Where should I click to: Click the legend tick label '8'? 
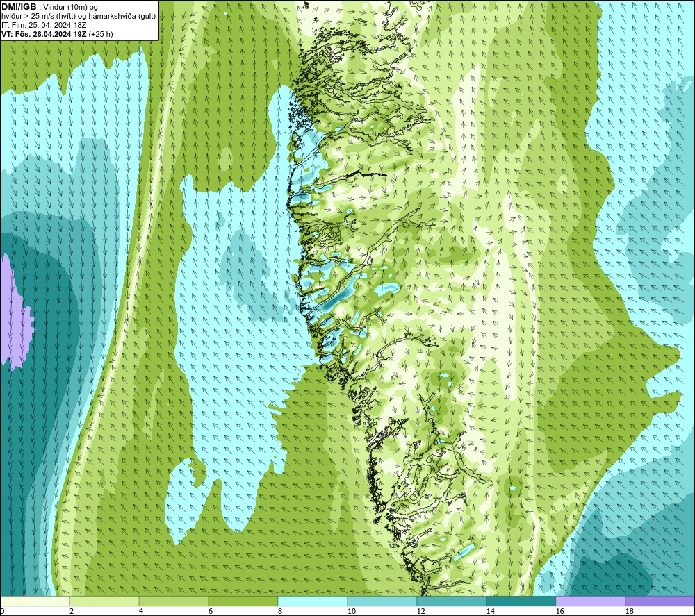(279, 611)
